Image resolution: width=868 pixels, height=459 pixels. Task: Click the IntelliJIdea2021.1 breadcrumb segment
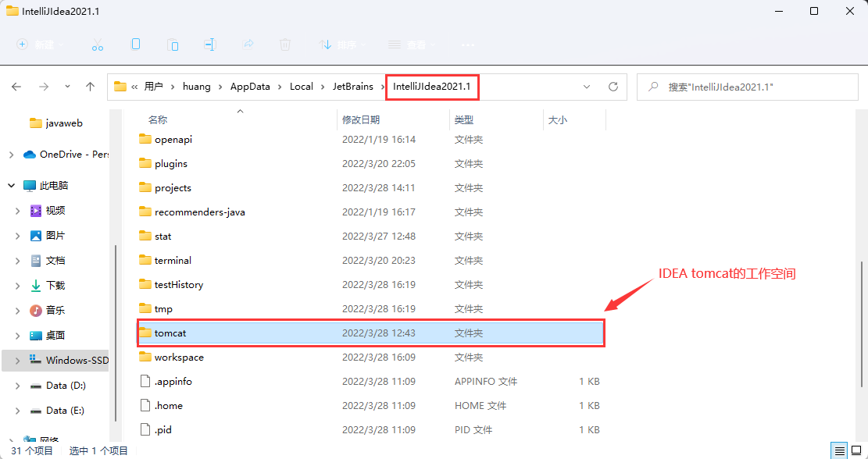pos(432,87)
